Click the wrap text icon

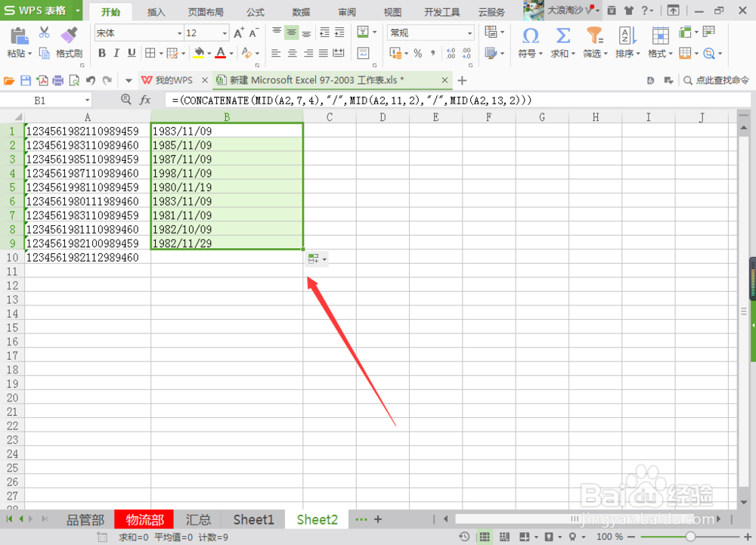pos(363,53)
